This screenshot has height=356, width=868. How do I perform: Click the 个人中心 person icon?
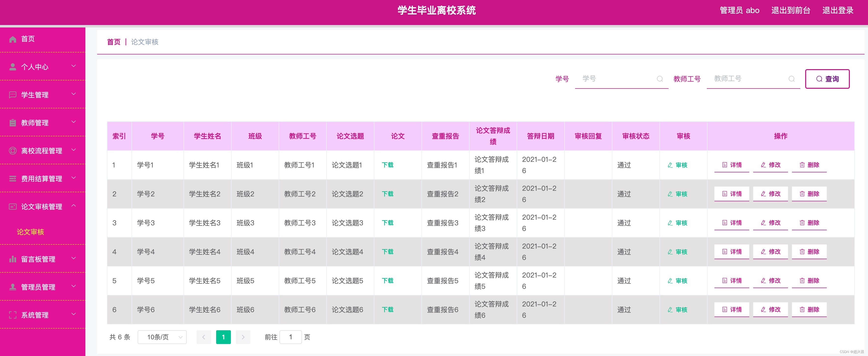click(13, 67)
